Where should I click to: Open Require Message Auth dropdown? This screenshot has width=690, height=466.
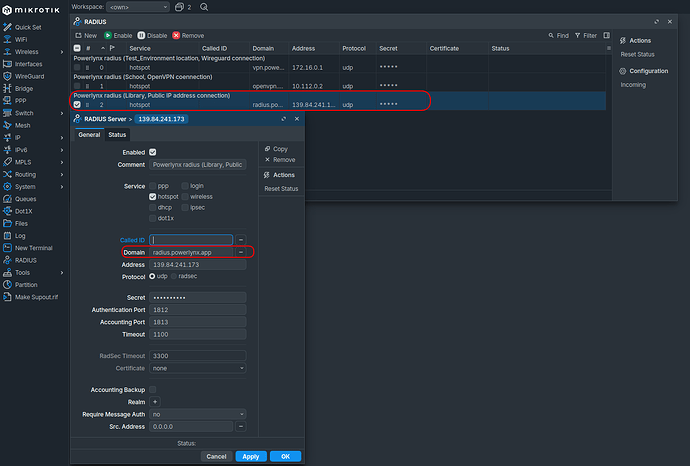click(197, 413)
